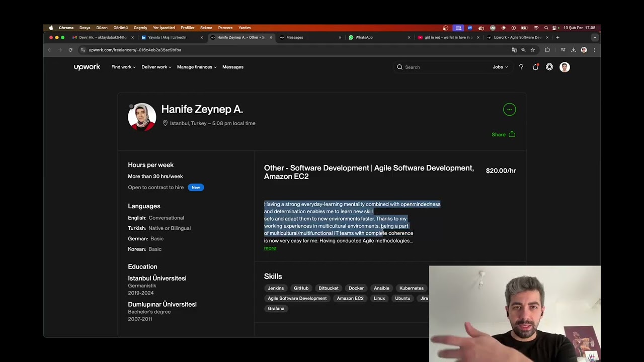Open the Dosya menu

(x=85, y=28)
